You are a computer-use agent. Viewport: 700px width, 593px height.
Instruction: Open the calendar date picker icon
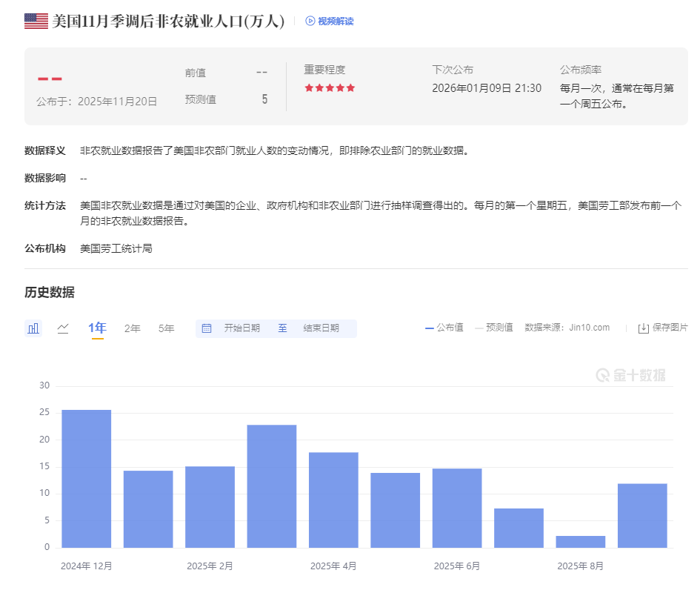click(205, 327)
